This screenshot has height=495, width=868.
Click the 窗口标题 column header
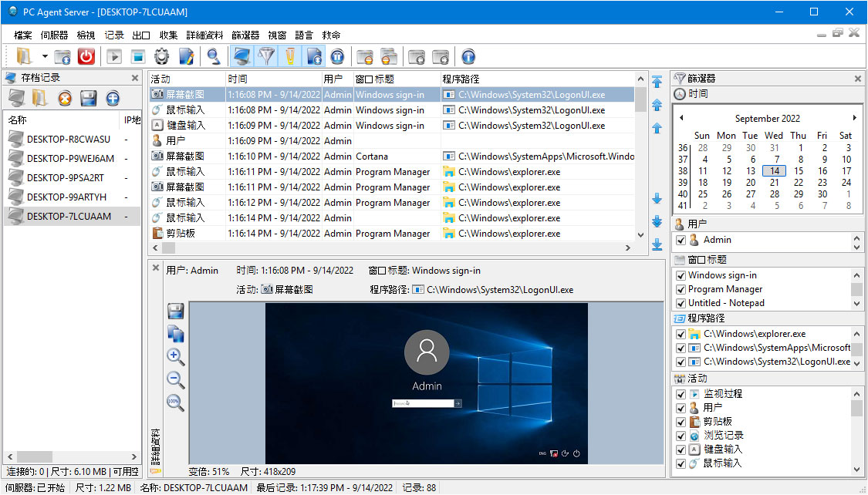coord(397,79)
